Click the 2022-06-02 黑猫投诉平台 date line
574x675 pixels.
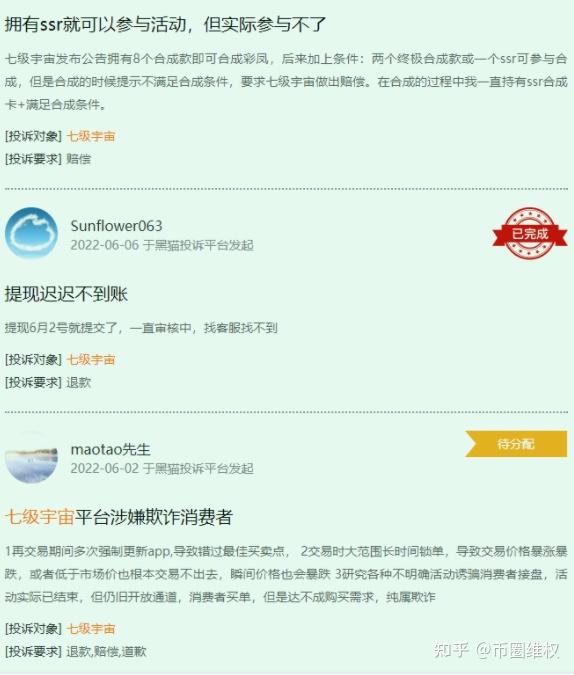tap(162, 468)
